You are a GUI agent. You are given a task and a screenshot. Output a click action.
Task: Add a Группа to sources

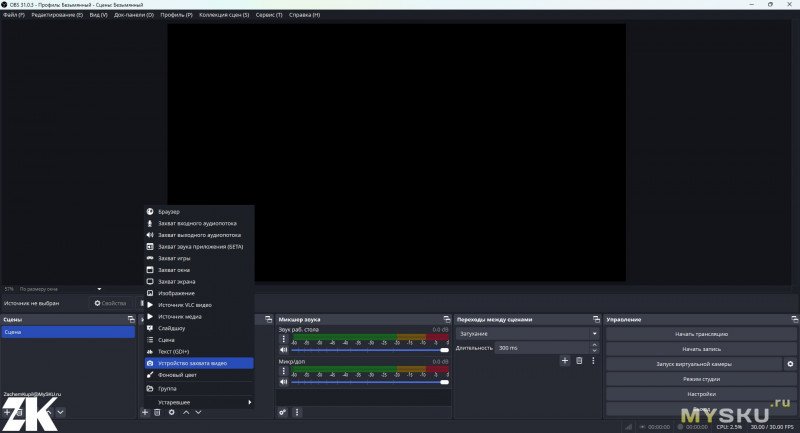199,389
